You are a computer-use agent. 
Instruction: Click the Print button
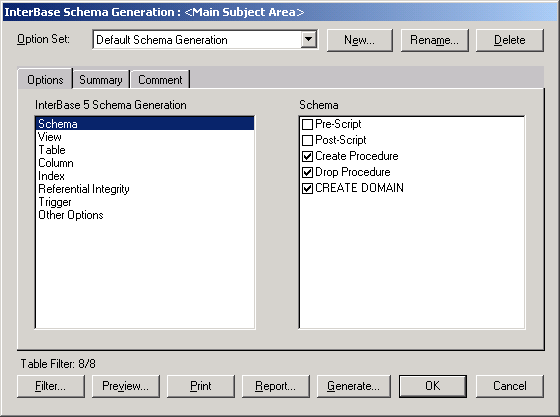click(x=201, y=386)
